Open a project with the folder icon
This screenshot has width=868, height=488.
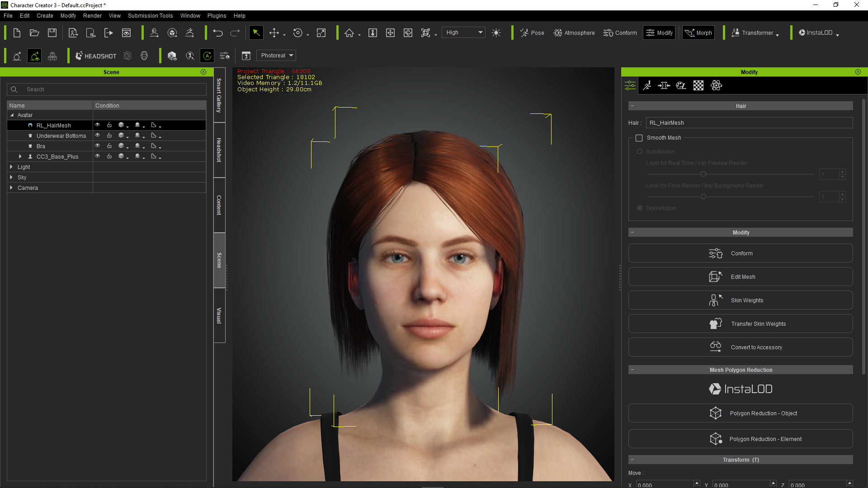[34, 33]
